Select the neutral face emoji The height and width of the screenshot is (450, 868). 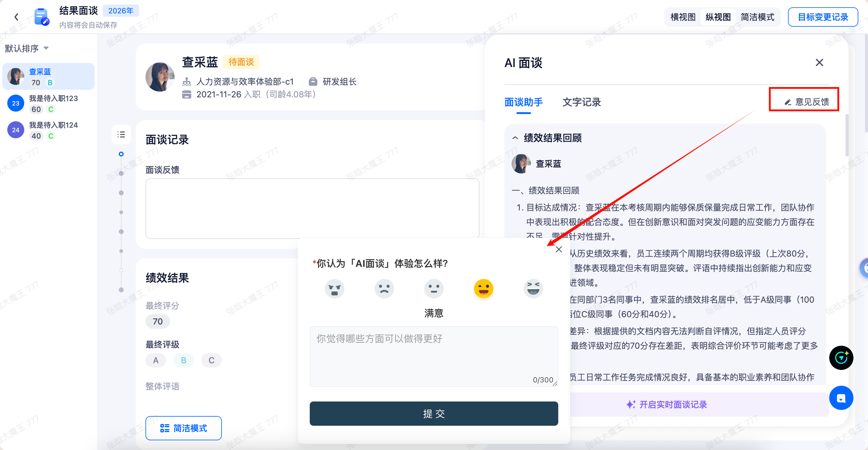pyautogui.click(x=434, y=289)
